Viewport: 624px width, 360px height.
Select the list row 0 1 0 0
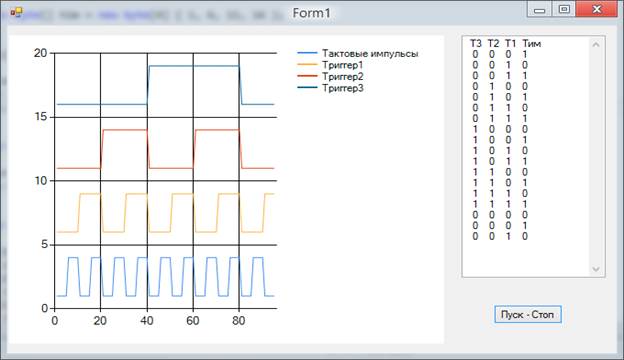point(500,86)
